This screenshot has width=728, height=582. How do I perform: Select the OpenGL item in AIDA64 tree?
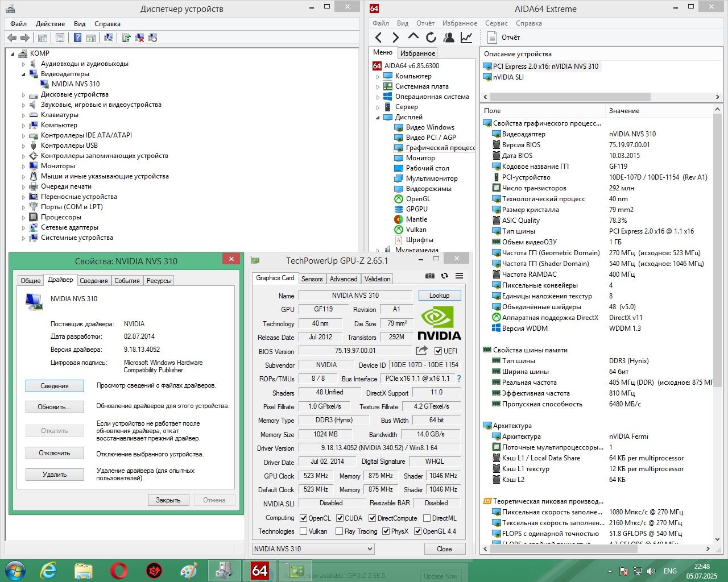pyautogui.click(x=418, y=199)
